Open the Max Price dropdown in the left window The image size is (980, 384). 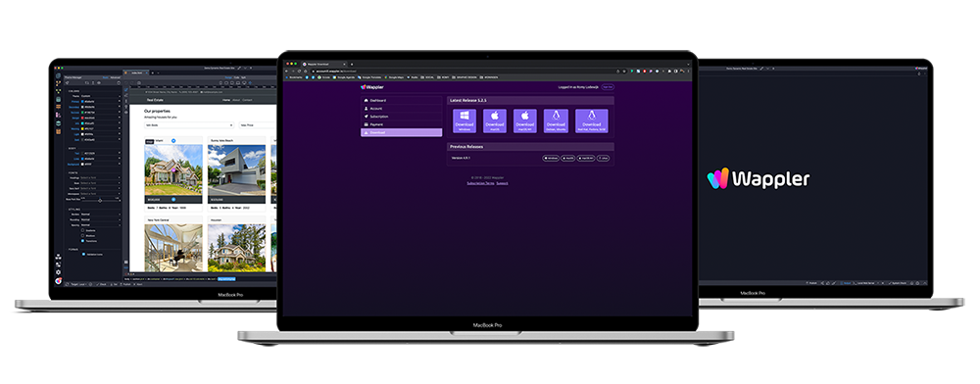[x=258, y=124]
